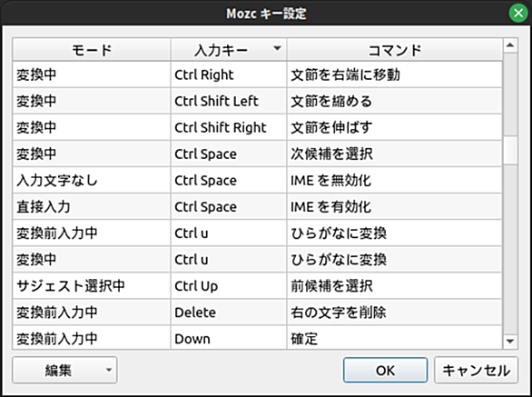
Task: Click the scrollbar down arrow
Action: point(510,342)
